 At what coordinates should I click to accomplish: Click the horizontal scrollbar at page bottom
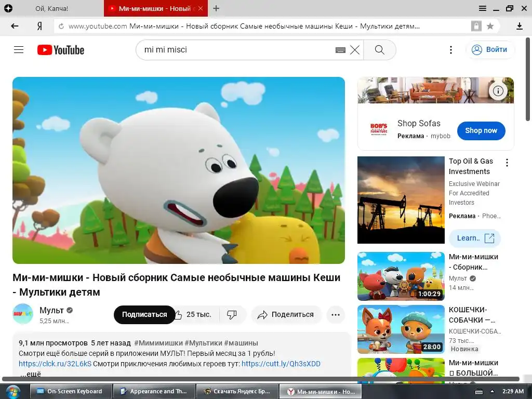[x=261, y=379]
